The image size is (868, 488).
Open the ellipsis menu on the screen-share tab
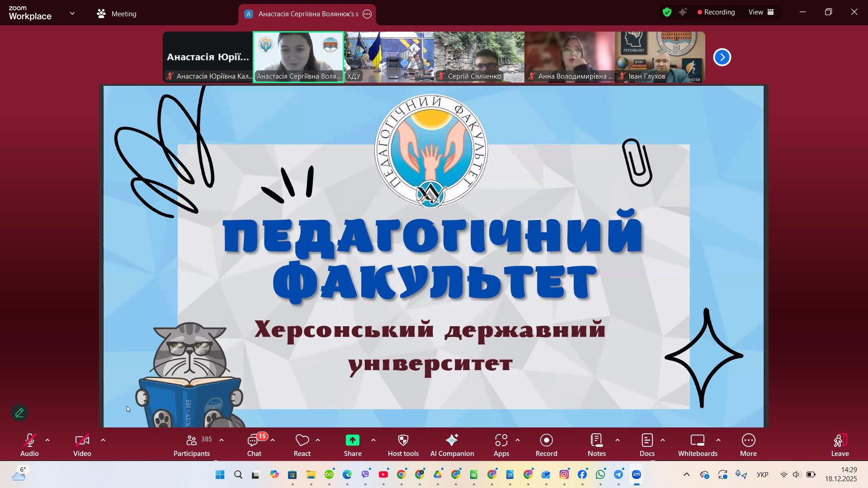pos(368,14)
